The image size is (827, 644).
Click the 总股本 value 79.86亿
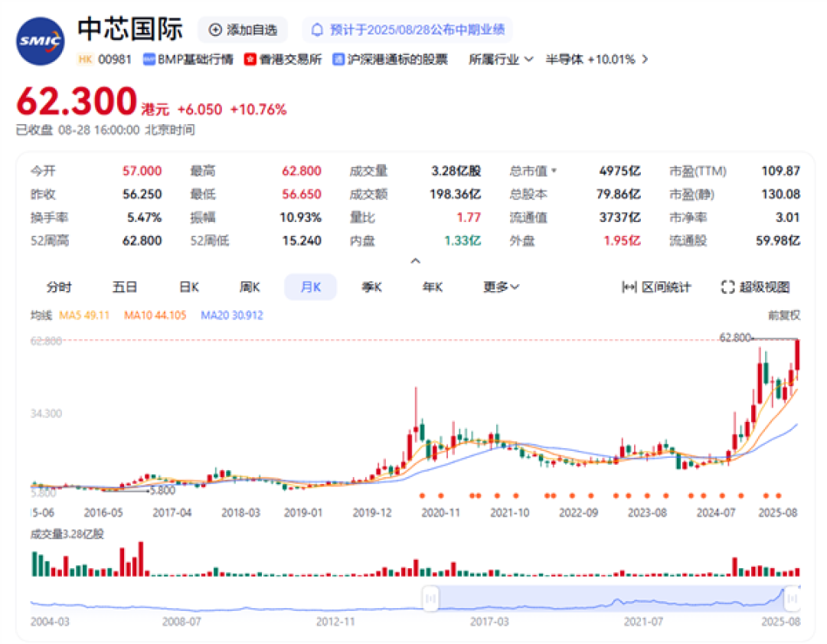point(619,194)
